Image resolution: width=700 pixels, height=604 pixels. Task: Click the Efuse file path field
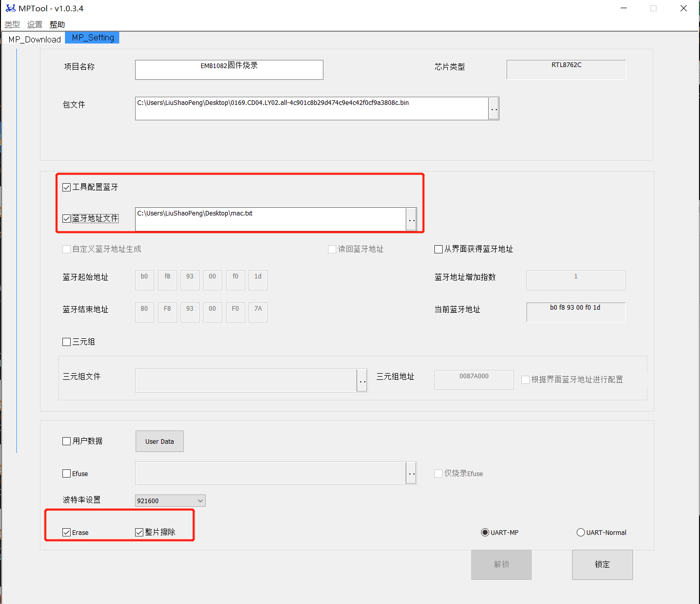pos(271,473)
